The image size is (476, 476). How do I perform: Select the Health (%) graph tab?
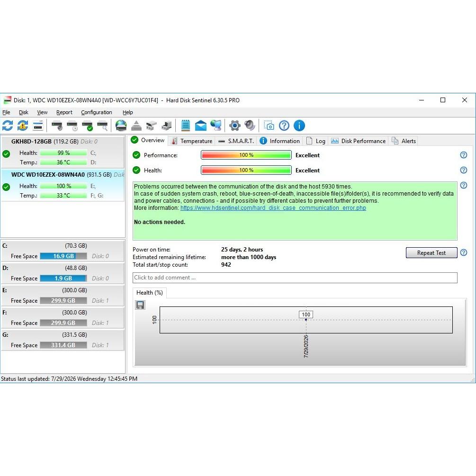coord(150,293)
